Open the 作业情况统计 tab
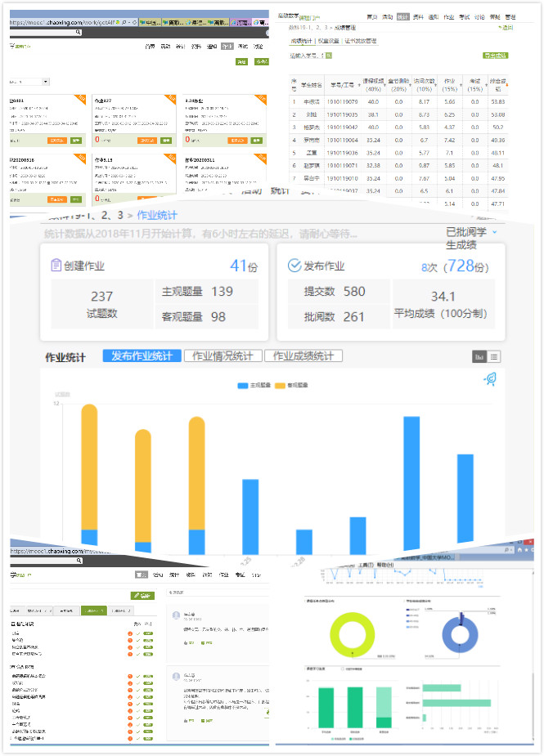 (x=222, y=356)
